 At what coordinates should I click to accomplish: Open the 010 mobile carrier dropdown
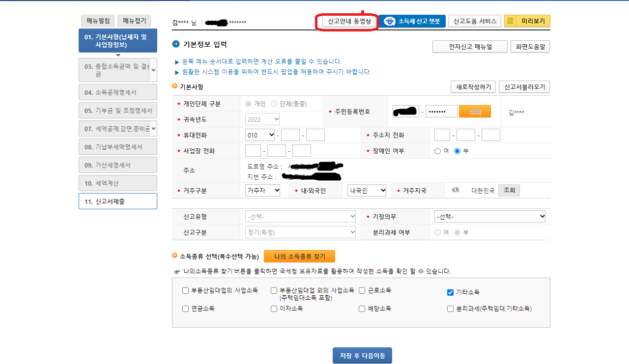coord(259,135)
